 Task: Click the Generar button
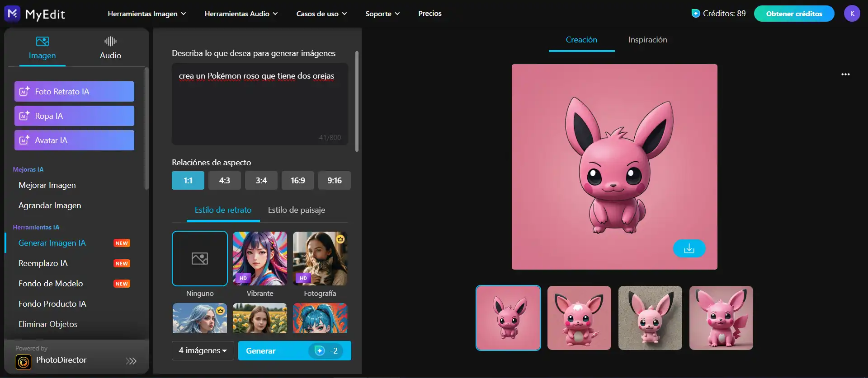point(295,351)
